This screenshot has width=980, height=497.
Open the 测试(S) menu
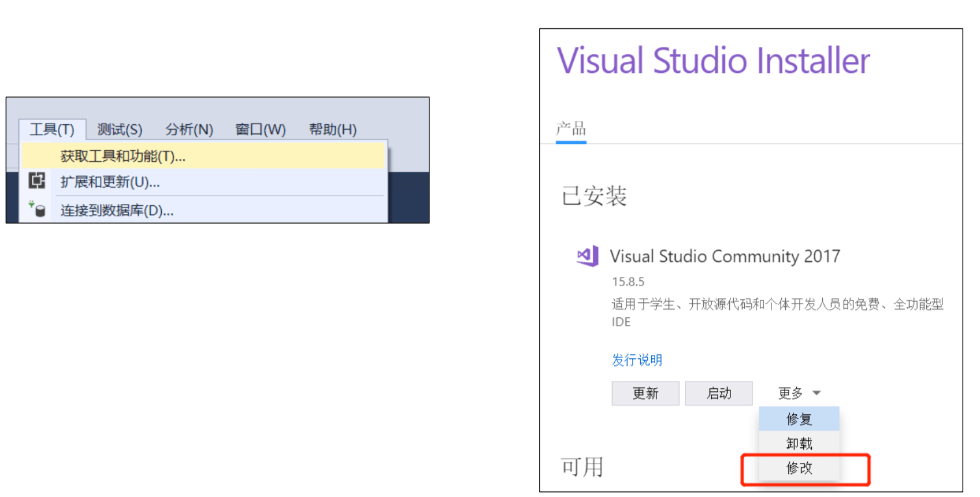(x=120, y=129)
